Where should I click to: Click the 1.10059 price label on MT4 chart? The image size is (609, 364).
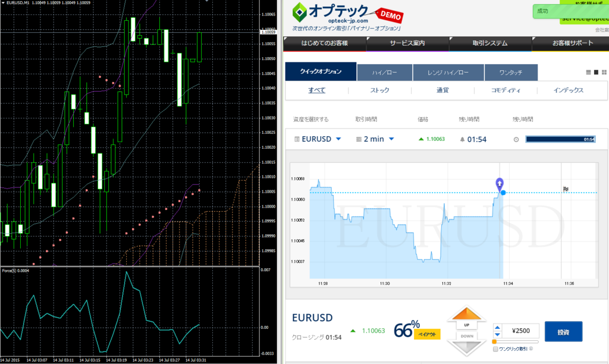[268, 32]
